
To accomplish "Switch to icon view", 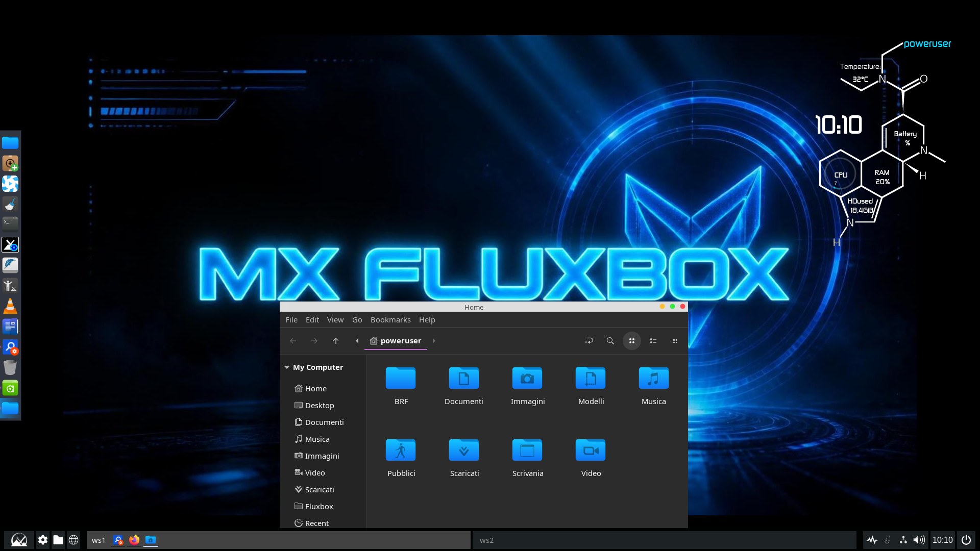I will click(x=632, y=341).
